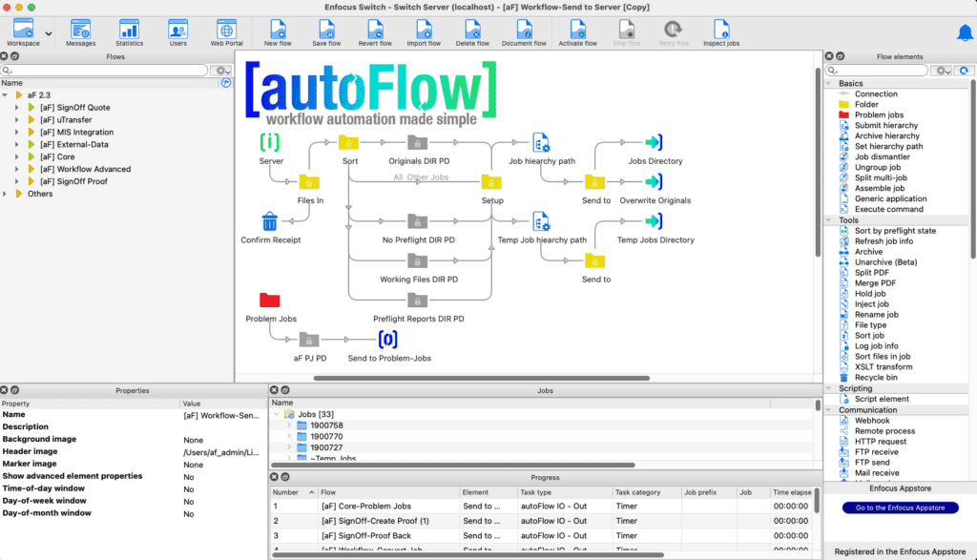
Task: Click the Jobs panel horizontal scrollbar
Action: tap(453, 466)
